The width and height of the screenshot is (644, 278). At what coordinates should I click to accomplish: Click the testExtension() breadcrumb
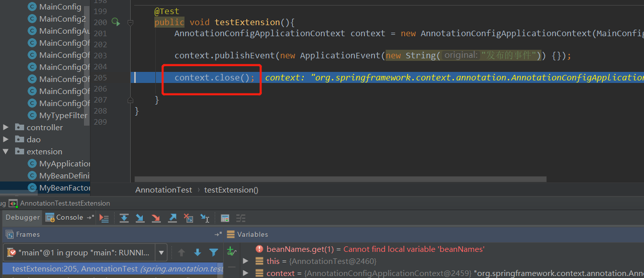pyautogui.click(x=231, y=190)
